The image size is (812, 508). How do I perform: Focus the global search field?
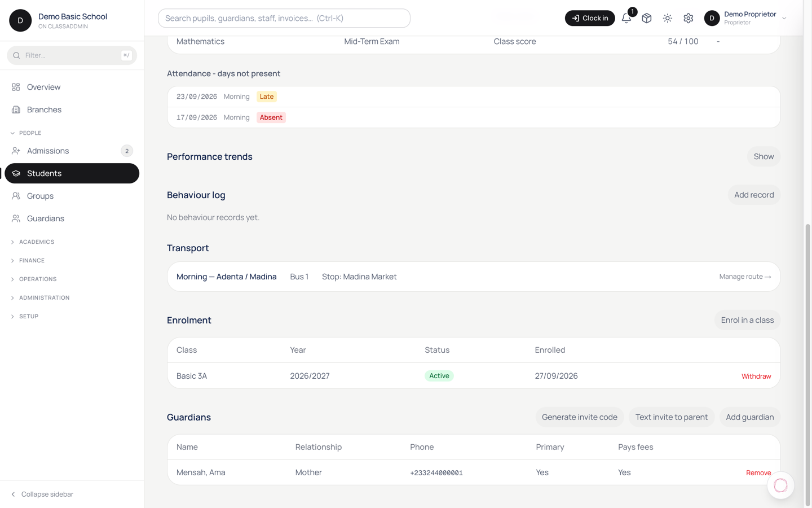coord(284,18)
